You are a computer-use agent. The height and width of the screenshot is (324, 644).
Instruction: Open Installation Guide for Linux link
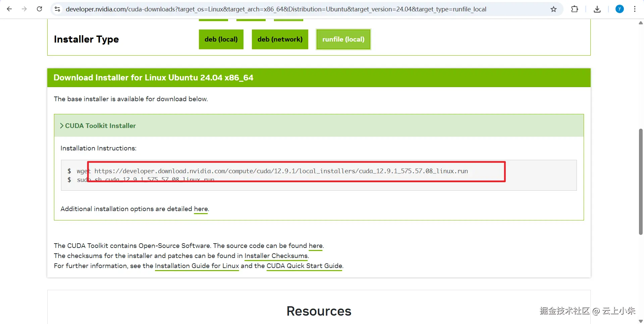coord(197,266)
